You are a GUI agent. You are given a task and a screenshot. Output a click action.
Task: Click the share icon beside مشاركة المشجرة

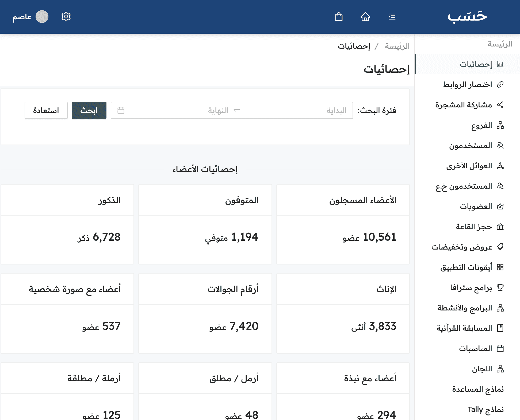(500, 105)
